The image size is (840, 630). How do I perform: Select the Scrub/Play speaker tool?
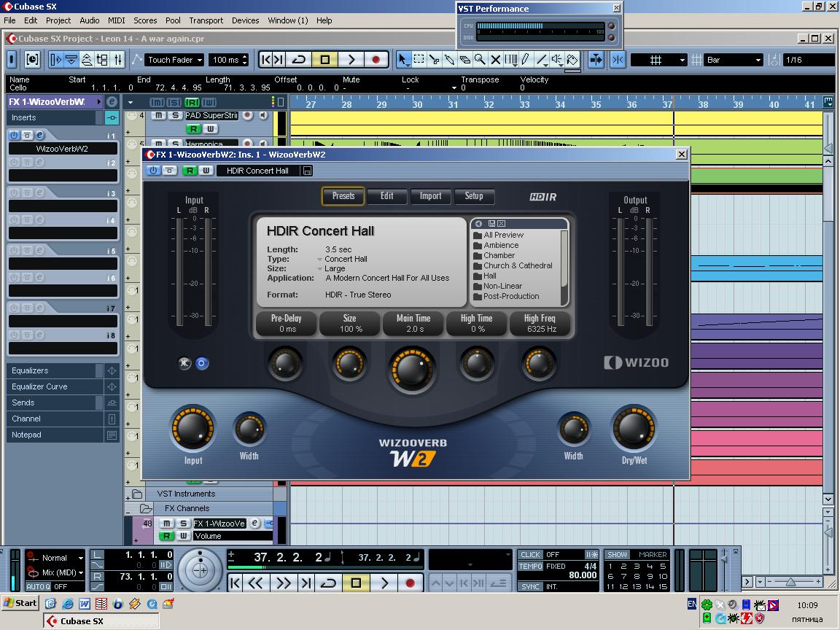pyautogui.click(x=558, y=60)
